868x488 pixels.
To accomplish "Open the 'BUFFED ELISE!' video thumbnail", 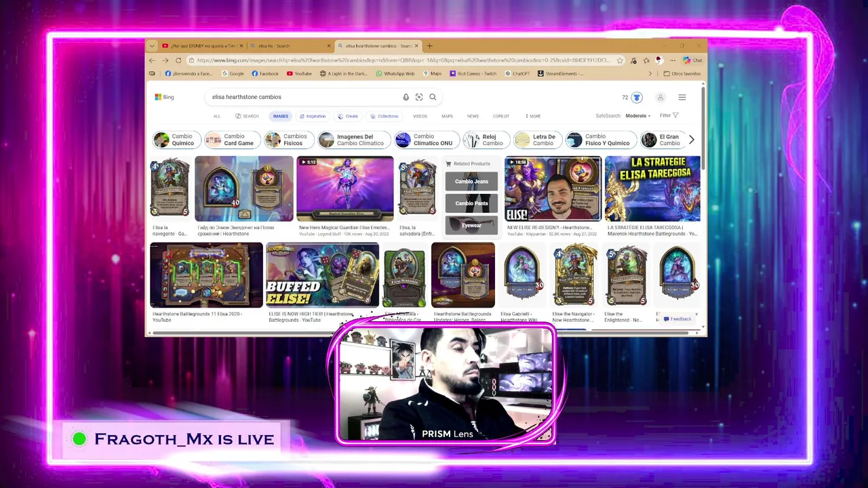I will [x=322, y=275].
